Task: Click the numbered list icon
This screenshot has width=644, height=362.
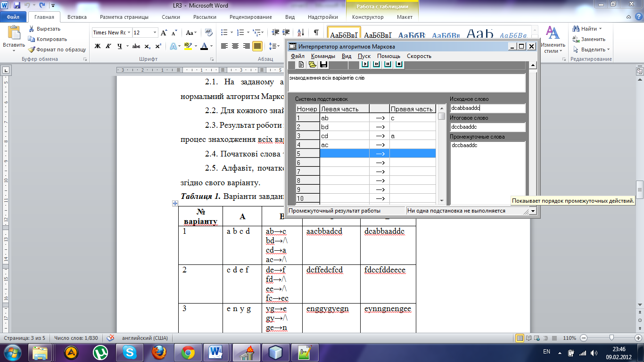Action: tap(240, 33)
